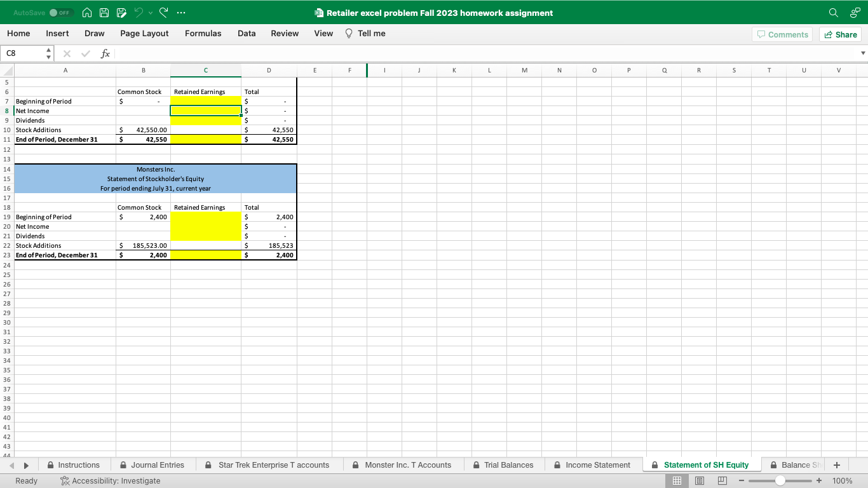Click the 42,550.00 Stock Additions cell

point(143,130)
